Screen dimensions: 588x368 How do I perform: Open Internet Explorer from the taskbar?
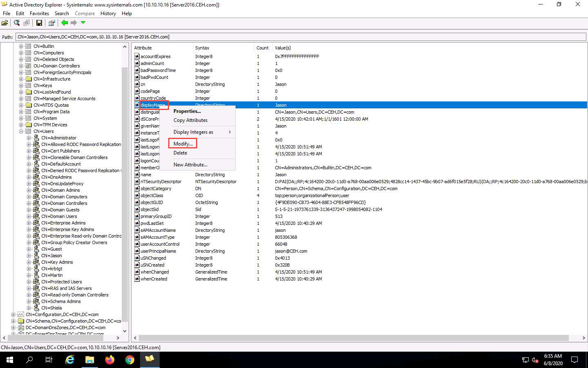[70, 360]
